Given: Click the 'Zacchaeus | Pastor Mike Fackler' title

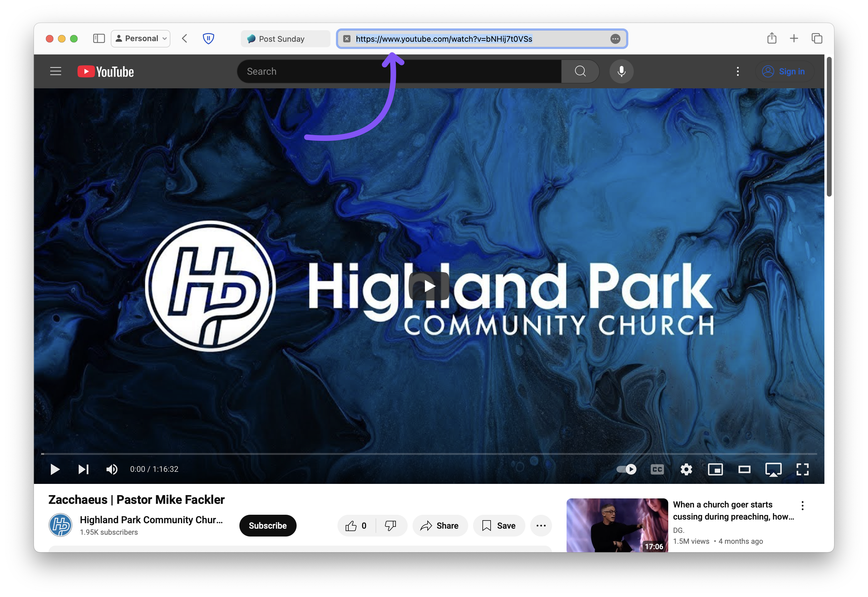Looking at the screenshot, I should coord(136,500).
